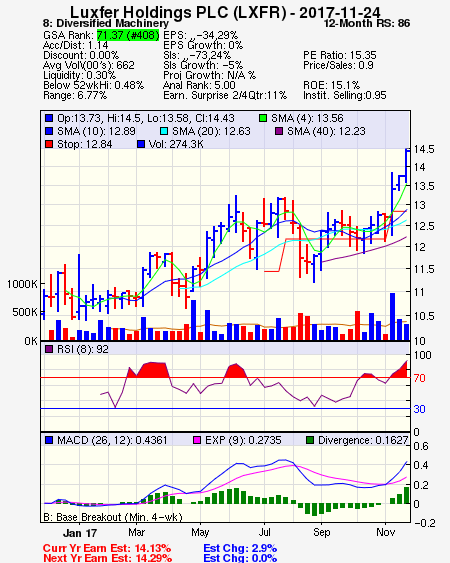Click 'Stop: 12.84' legend text
Viewport: 450px width, 563px height.
coord(85,144)
